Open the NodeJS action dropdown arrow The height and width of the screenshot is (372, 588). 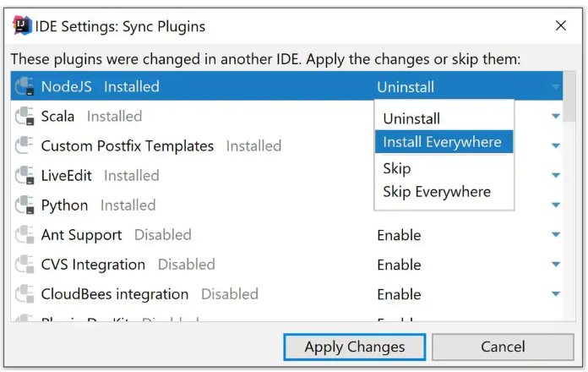click(555, 87)
